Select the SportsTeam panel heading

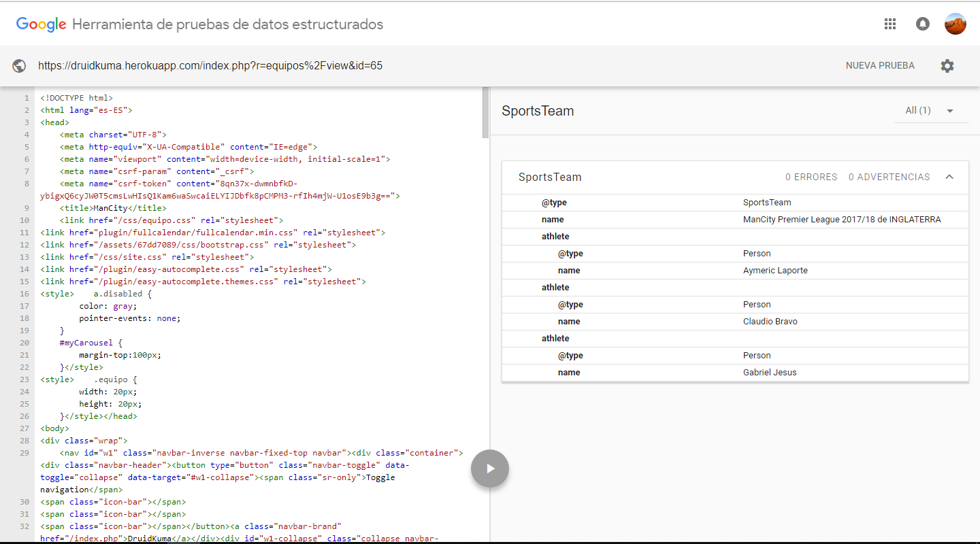tap(538, 111)
